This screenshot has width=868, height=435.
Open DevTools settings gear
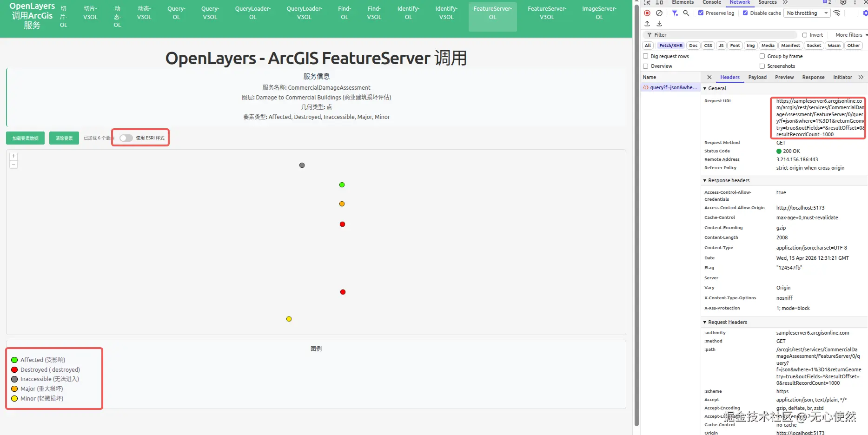(843, 2)
